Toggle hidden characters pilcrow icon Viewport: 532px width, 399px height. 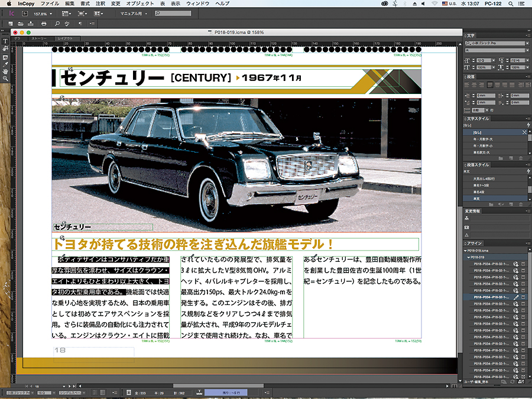(80, 24)
